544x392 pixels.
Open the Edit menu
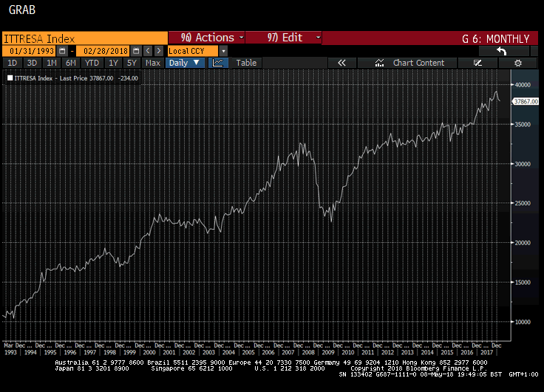point(284,38)
